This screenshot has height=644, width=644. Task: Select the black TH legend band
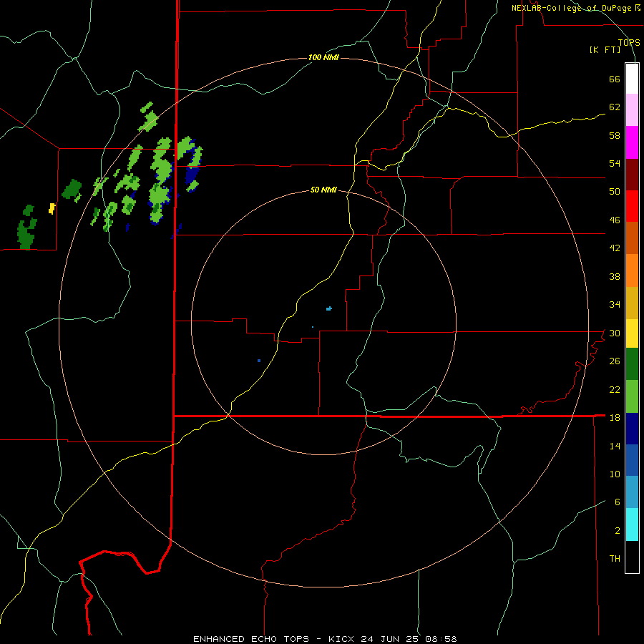pyautogui.click(x=632, y=557)
